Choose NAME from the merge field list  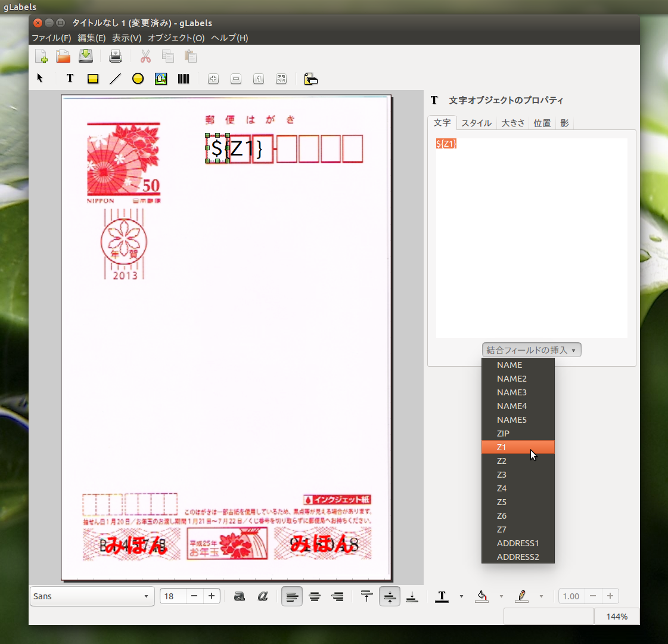(518, 365)
